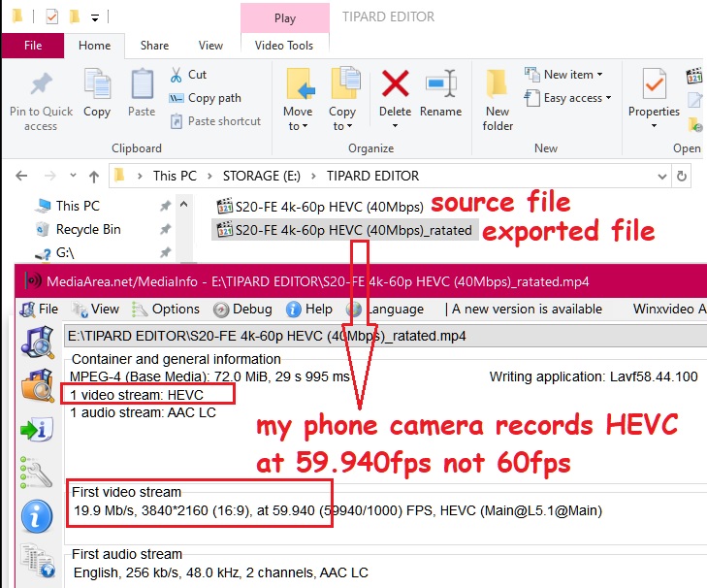
Task: Open MediaInfo Options menu
Action: pyautogui.click(x=166, y=310)
